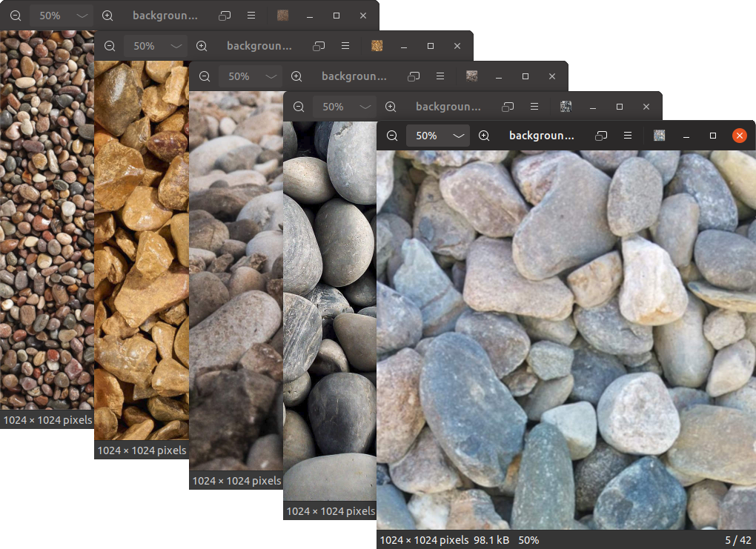
Task: Open the hamburger menu of the leftmost window
Action: [x=251, y=15]
